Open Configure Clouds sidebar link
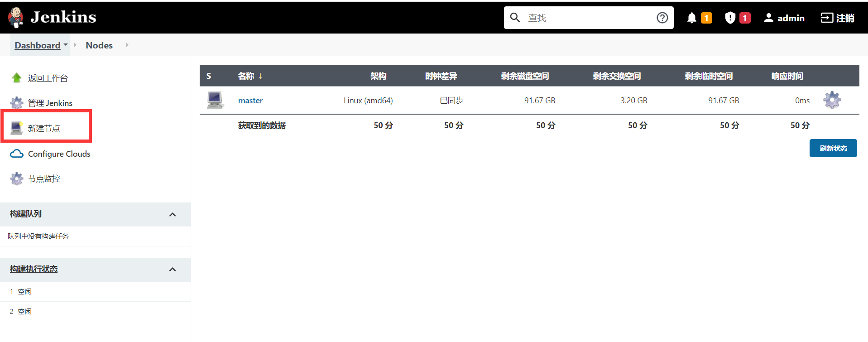This screenshot has width=868, height=342. click(x=59, y=154)
